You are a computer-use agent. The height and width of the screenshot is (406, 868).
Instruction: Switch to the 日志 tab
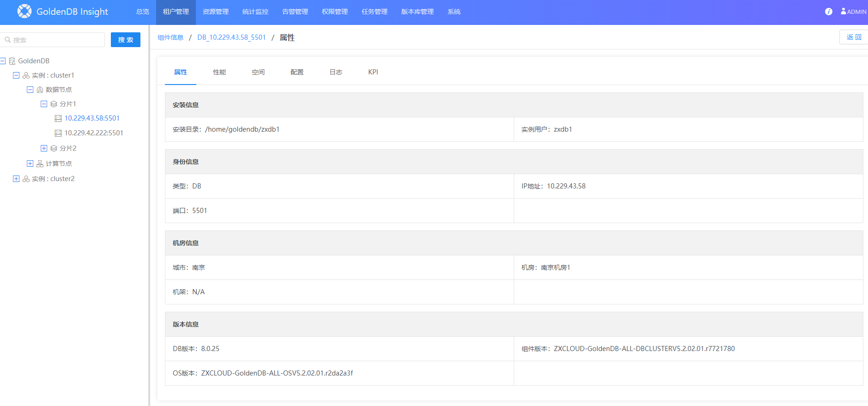coord(336,72)
